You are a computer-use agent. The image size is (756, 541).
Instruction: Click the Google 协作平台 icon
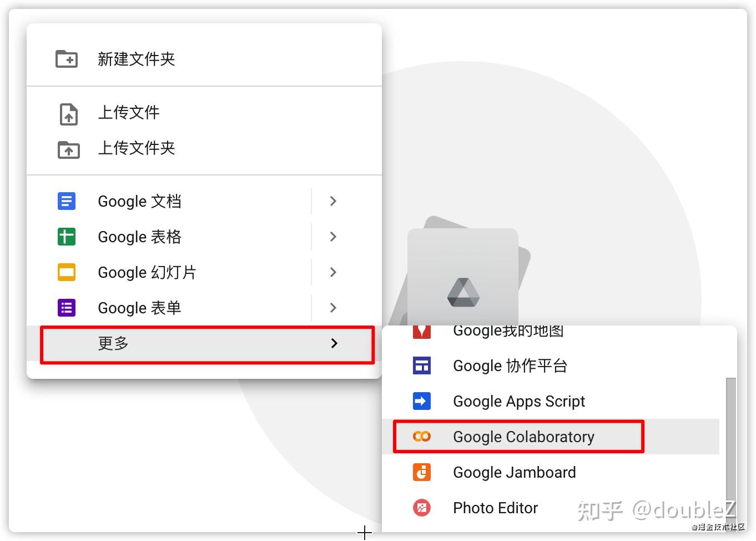[x=422, y=365]
